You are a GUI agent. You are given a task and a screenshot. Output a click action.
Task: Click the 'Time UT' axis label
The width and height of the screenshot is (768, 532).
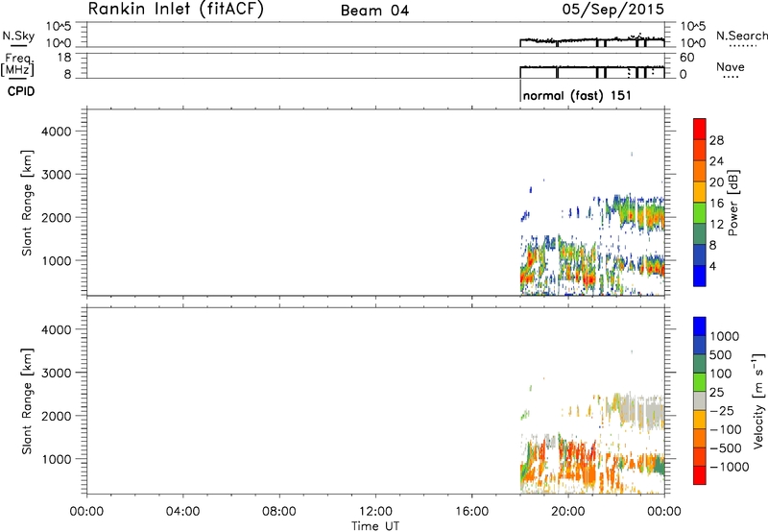[375, 526]
